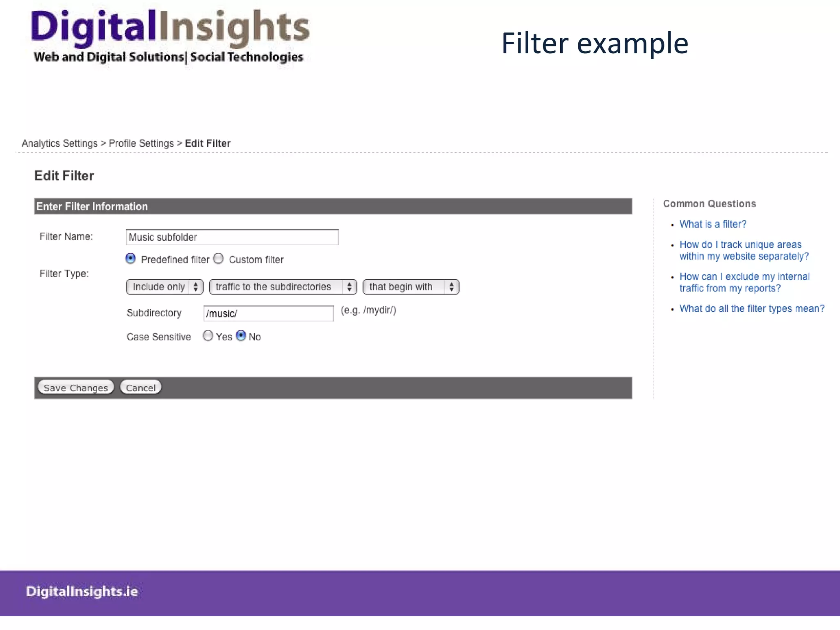
Task: Click the Edit Filter page heading
Action: point(64,176)
